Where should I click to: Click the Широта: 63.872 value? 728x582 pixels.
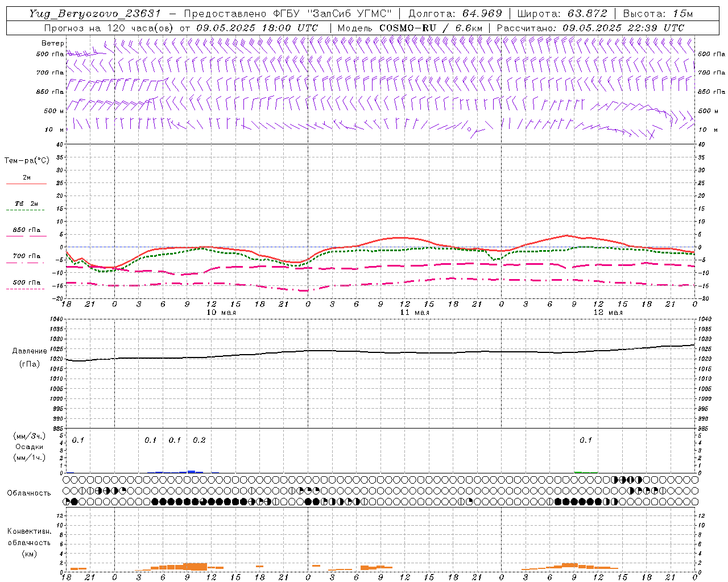tap(562, 14)
